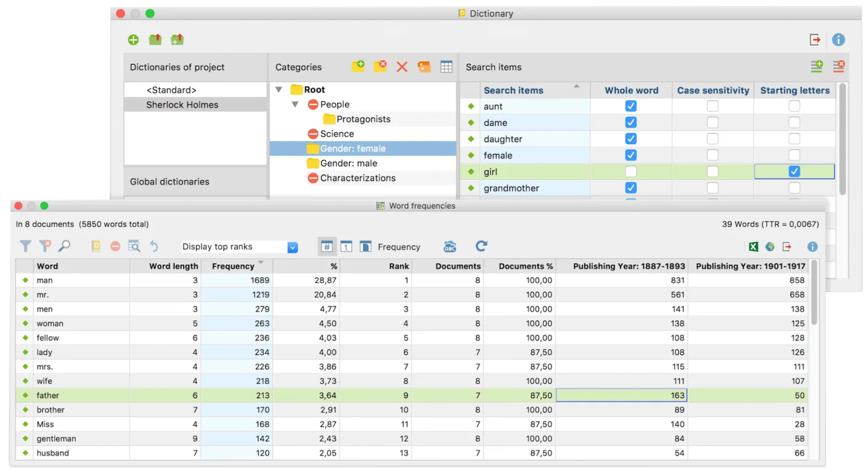Screen dimensions: 868x474
Task: Open the word cloud ABC icon
Action: pyautogui.click(x=450, y=247)
